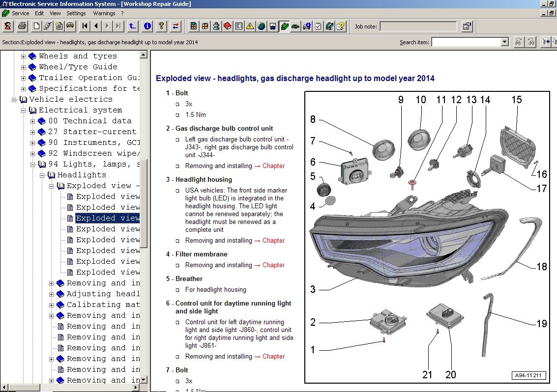Collapse the 94 Lights, lamps node

pos(32,165)
